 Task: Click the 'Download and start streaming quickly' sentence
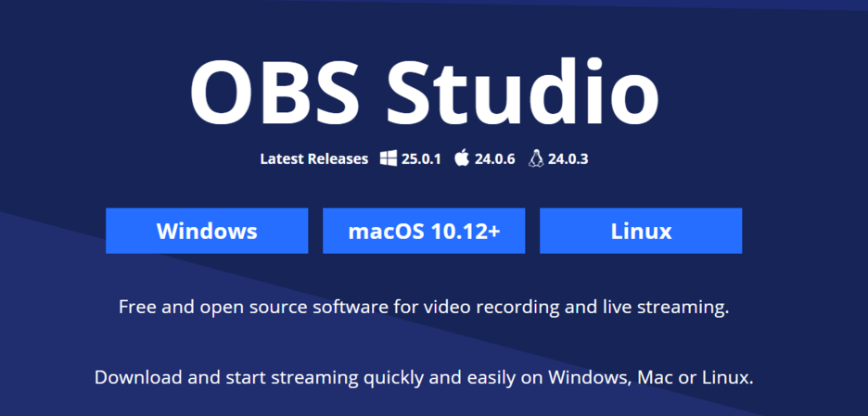[x=424, y=378]
